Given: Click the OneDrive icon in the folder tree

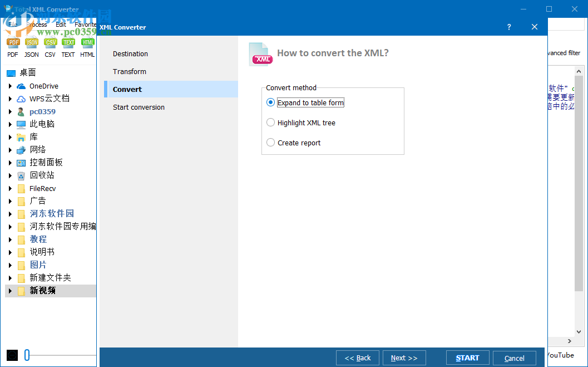Looking at the screenshot, I should pyautogui.click(x=22, y=86).
